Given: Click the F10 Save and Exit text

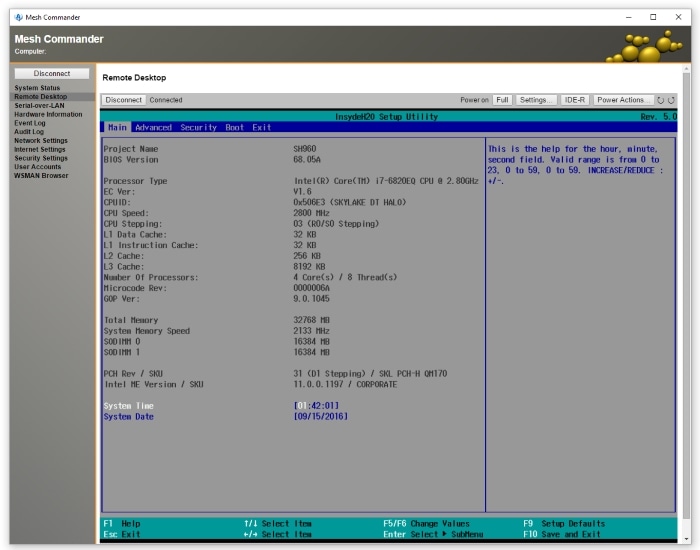Looking at the screenshot, I should click(x=562, y=534).
